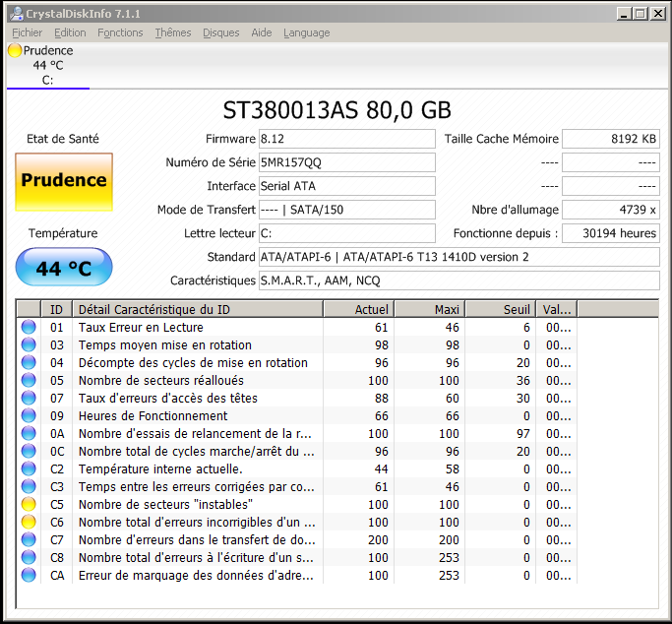Select the Heures de Fonctionnement row
This screenshot has width=672, height=624.
(296, 415)
